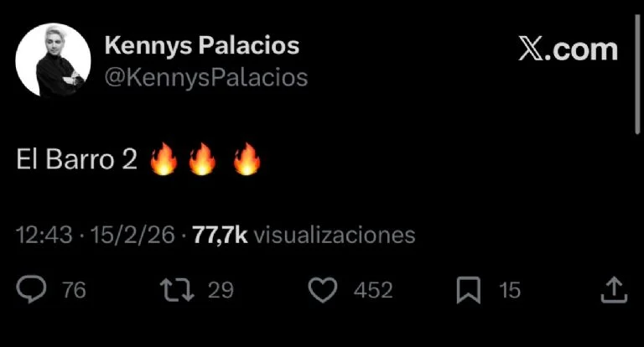Open the share upload icon
The height and width of the screenshot is (347, 644).
pyautogui.click(x=614, y=290)
